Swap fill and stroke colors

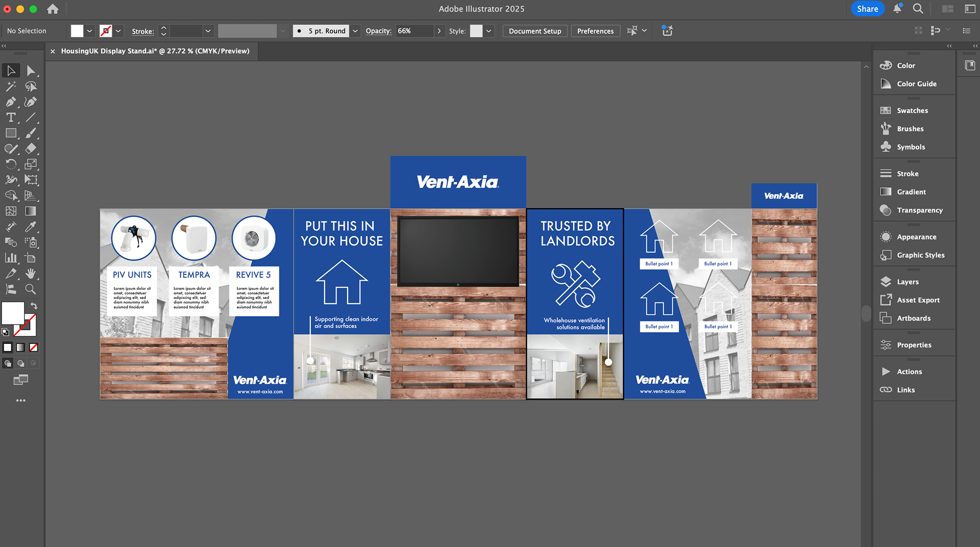click(x=34, y=306)
